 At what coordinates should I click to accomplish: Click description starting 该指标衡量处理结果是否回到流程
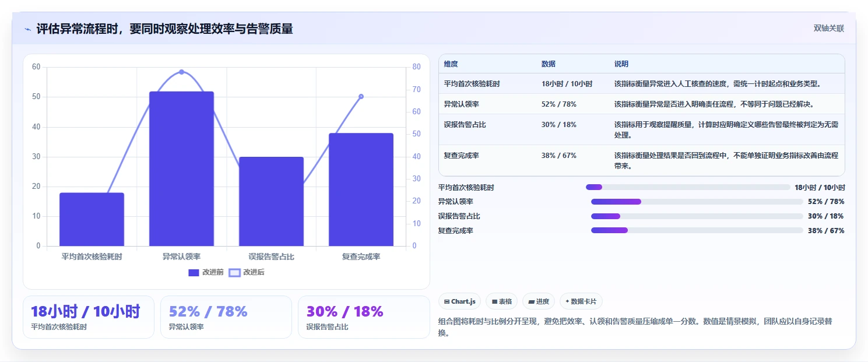(x=726, y=161)
